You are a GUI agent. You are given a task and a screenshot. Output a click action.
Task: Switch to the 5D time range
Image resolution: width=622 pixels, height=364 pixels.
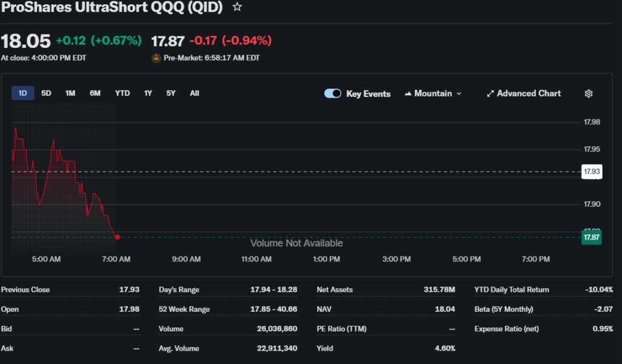click(46, 93)
